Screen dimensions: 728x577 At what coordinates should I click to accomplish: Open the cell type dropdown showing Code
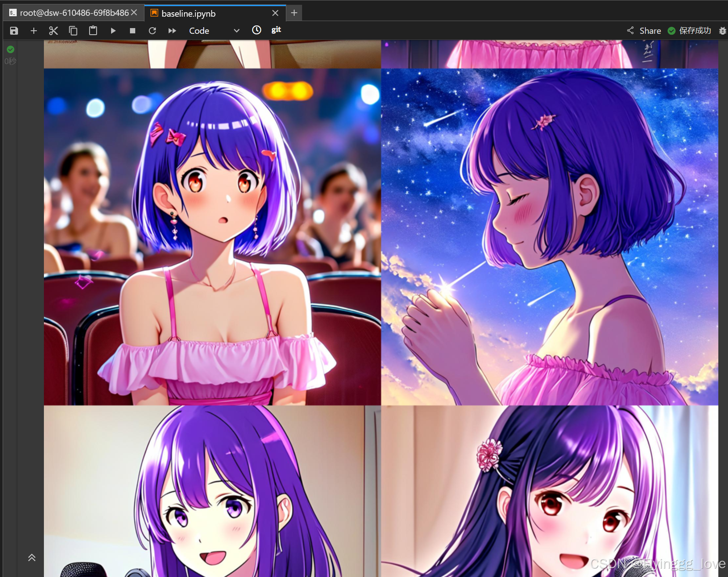[214, 31]
